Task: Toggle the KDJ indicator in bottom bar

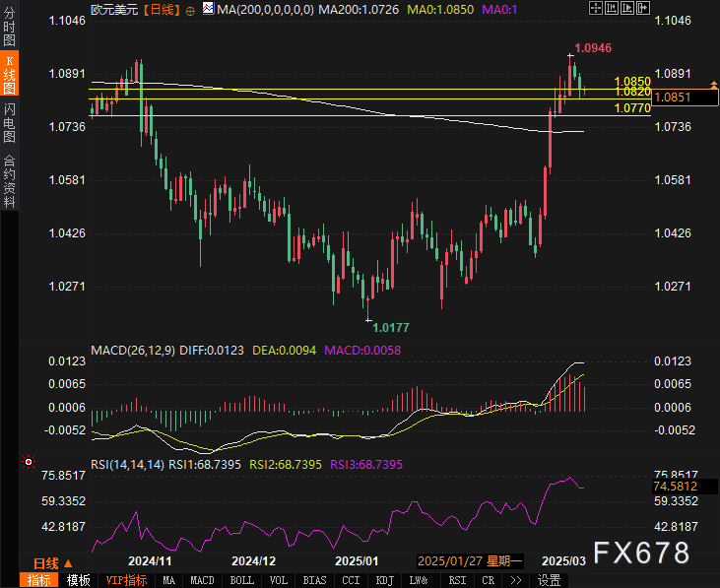Action: pyautogui.click(x=383, y=580)
